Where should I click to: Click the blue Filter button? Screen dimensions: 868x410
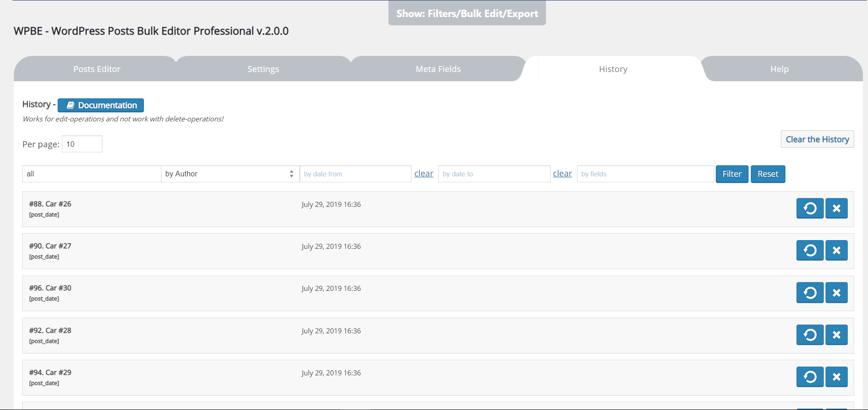[731, 174]
